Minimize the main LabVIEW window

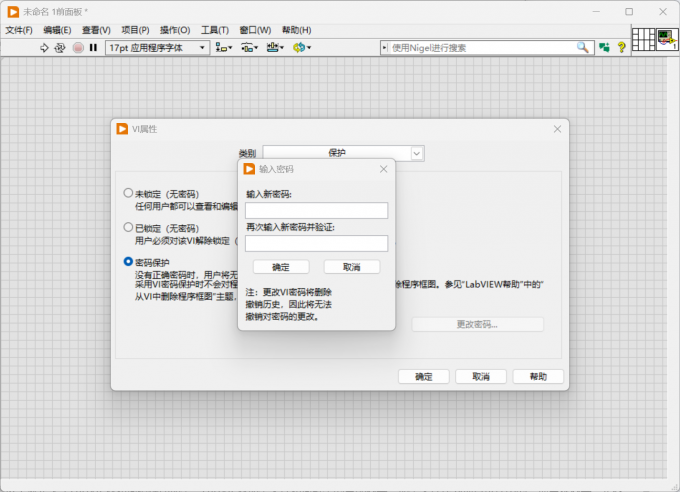point(596,12)
